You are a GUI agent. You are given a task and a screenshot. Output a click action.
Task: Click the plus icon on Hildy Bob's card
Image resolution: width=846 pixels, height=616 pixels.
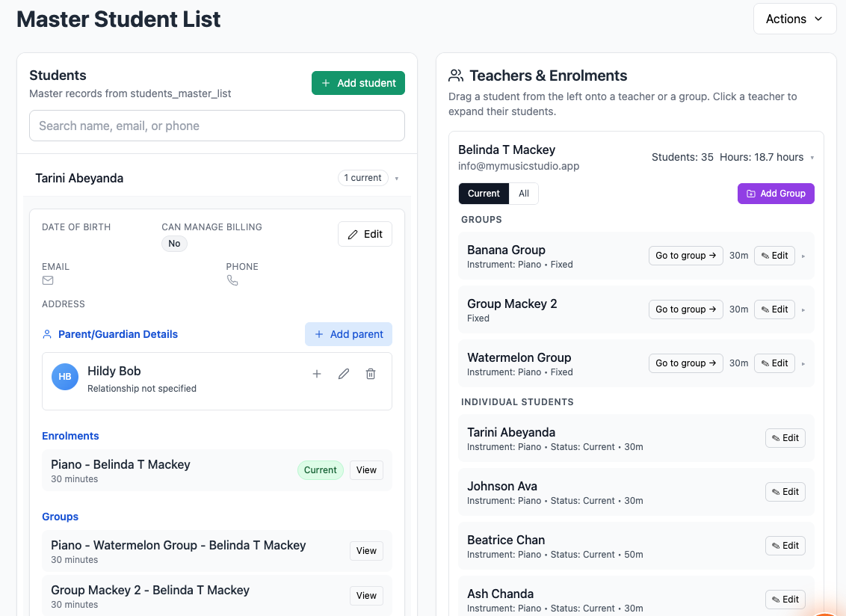[317, 374]
